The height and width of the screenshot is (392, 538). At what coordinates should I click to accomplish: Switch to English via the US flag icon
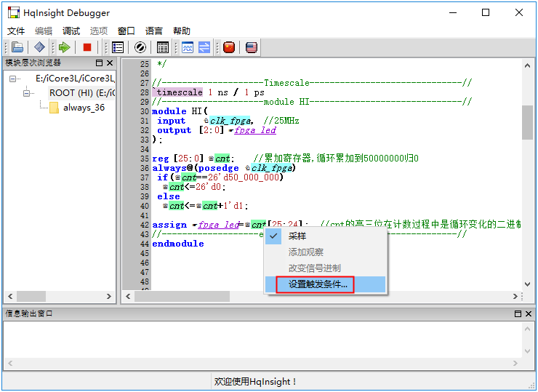click(251, 47)
